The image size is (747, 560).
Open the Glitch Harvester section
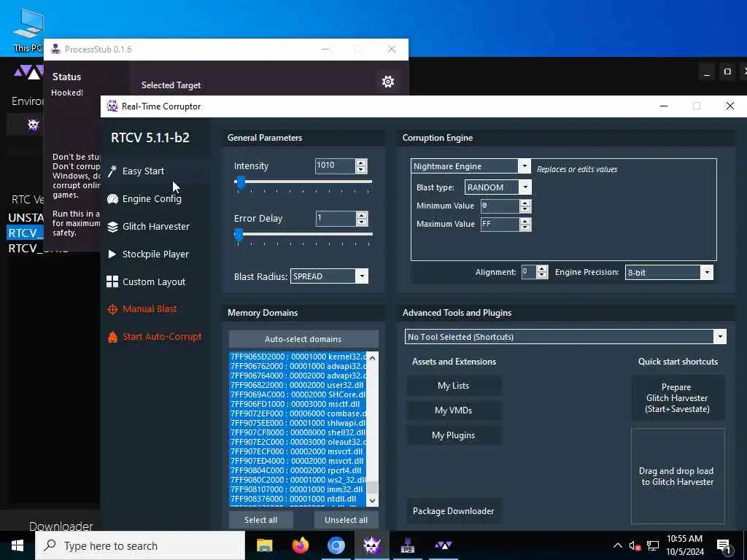click(x=156, y=227)
